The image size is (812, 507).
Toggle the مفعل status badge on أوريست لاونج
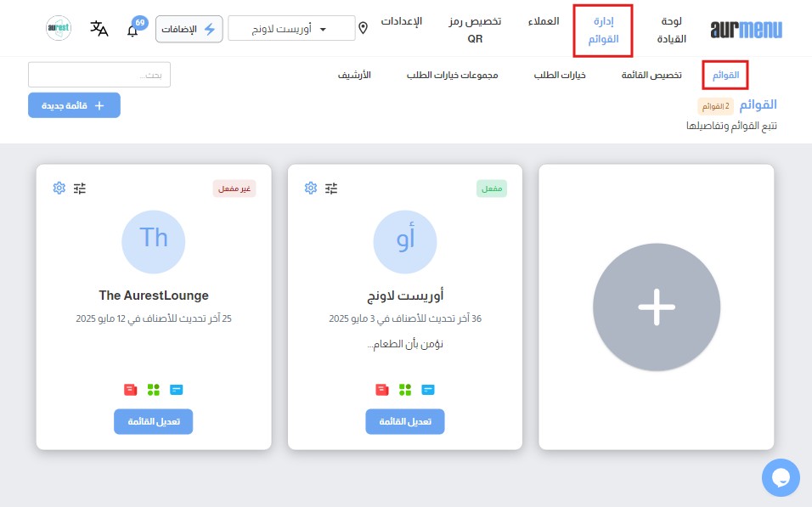click(x=491, y=189)
